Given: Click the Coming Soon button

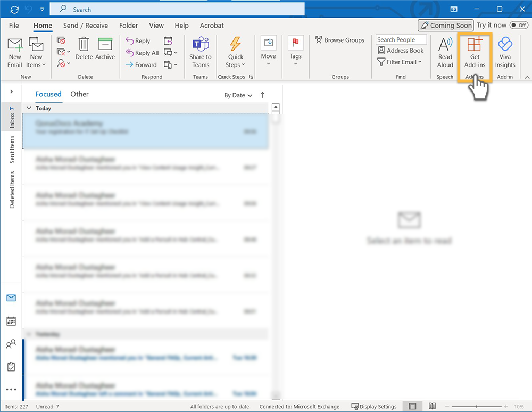Looking at the screenshot, I should pyautogui.click(x=445, y=26).
